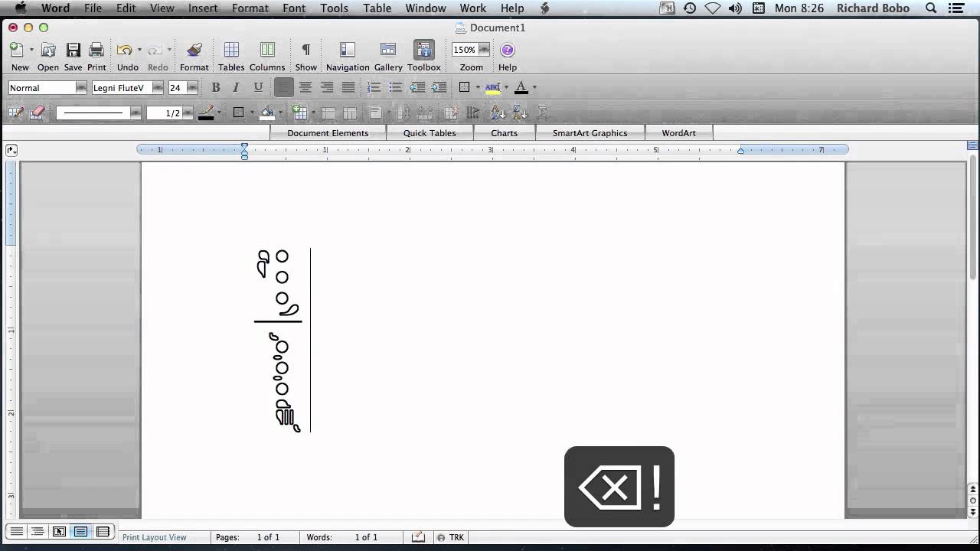Open the Time Machine menu bar icon

pyautogui.click(x=690, y=8)
